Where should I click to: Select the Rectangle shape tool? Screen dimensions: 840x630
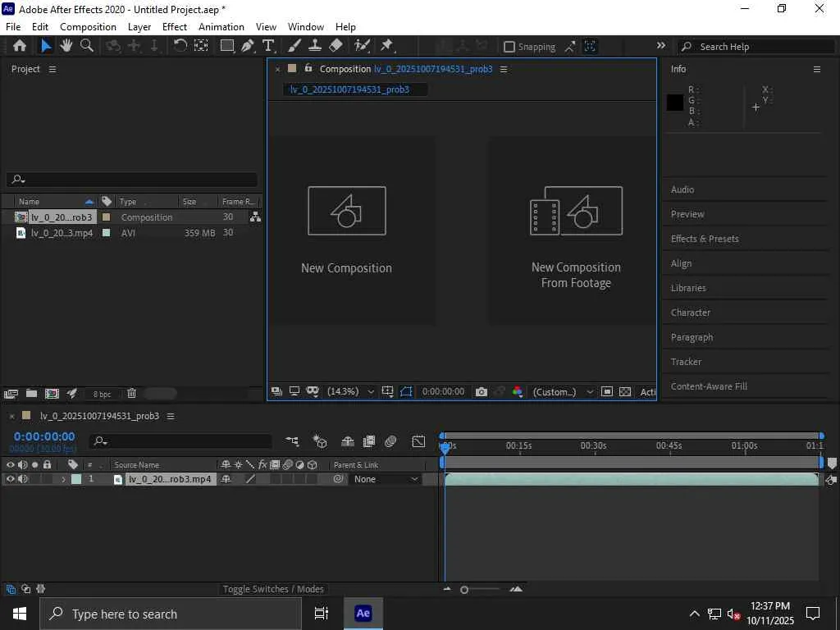click(x=227, y=46)
